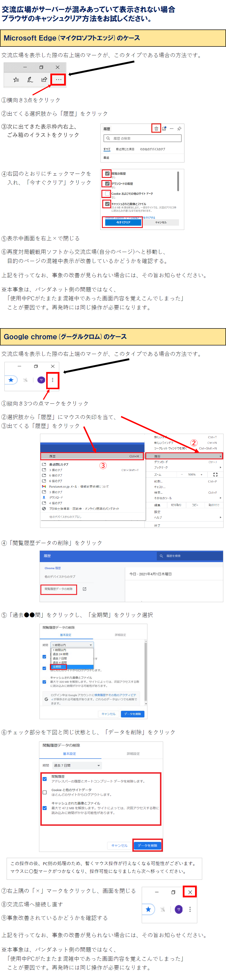226x980 pixels.
Task: Check Chrome Cookie と他のサイトデータ checkbox
Action: (x=44, y=792)
